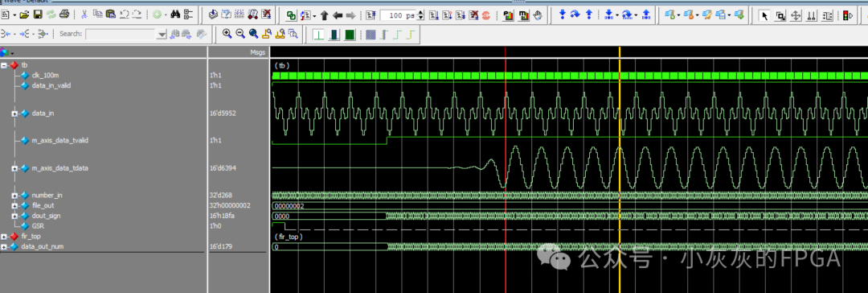
Task: Save using the floppy disk icon
Action: click(38, 15)
